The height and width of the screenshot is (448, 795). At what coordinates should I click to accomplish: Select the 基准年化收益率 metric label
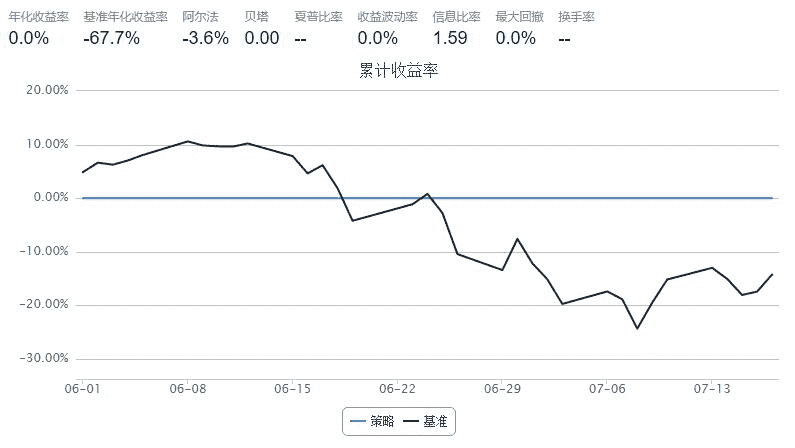[125, 17]
